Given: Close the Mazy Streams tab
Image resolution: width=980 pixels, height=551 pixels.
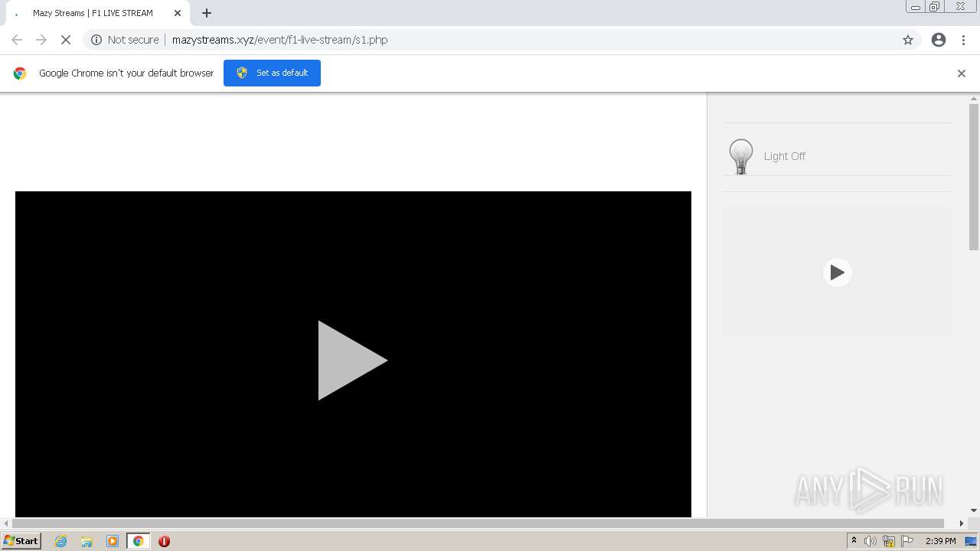Looking at the screenshot, I should click(x=178, y=13).
